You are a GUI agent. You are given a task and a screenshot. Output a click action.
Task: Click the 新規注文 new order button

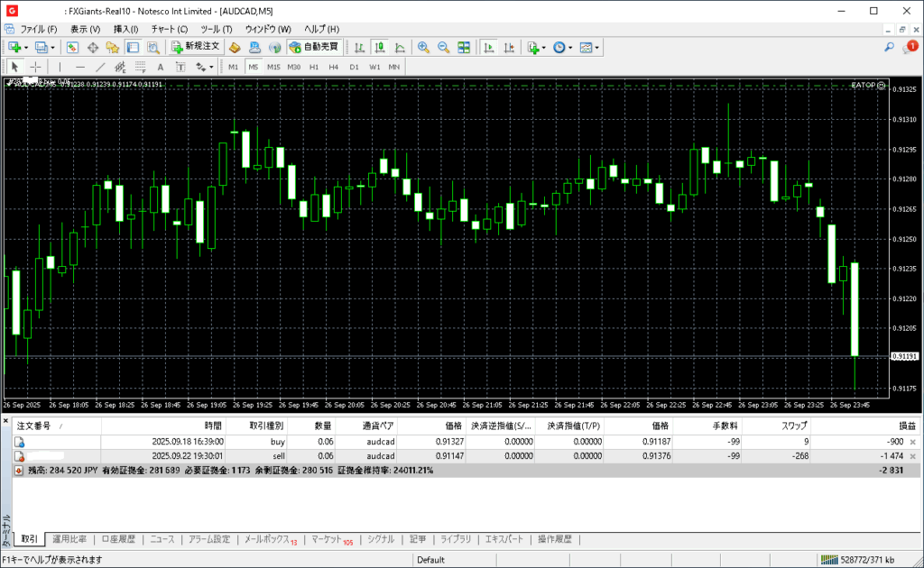point(196,47)
